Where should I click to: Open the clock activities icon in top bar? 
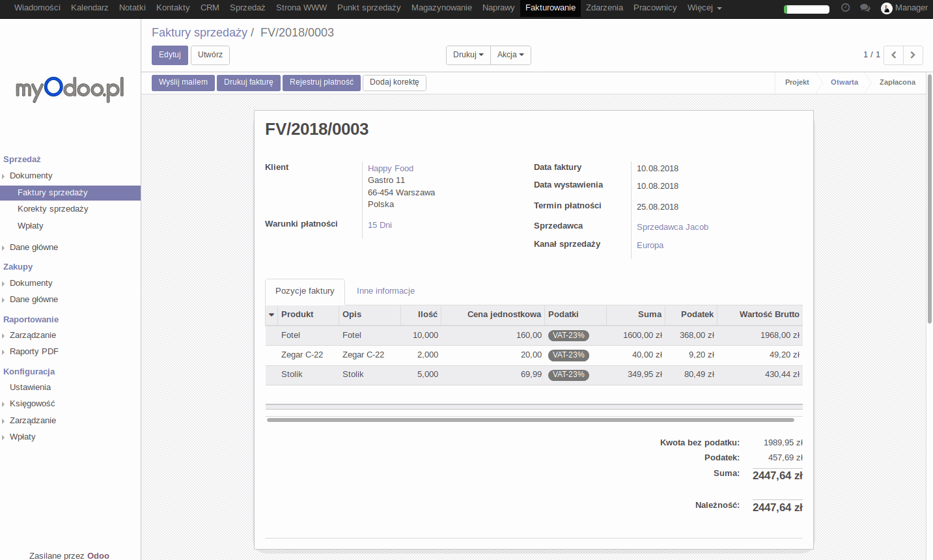pos(845,8)
